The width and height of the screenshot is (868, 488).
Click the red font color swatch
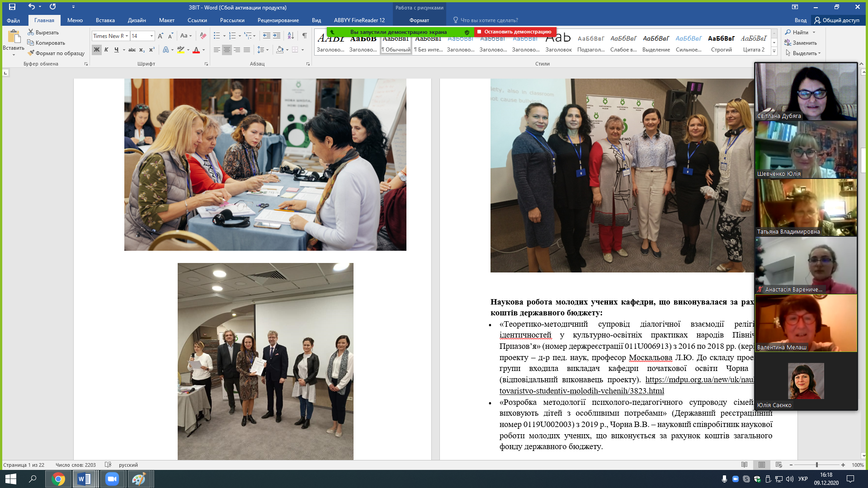[x=196, y=50]
